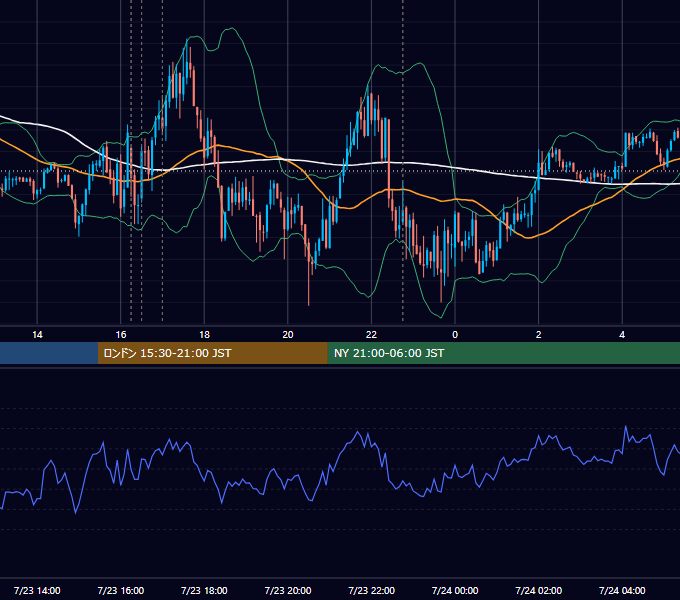Click the 7/23 18:00 date label
This screenshot has width=680, height=600.
pos(204,590)
